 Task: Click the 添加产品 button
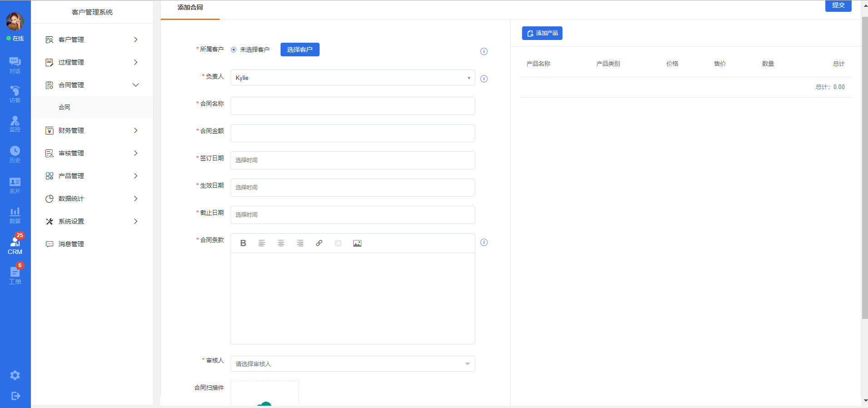542,33
